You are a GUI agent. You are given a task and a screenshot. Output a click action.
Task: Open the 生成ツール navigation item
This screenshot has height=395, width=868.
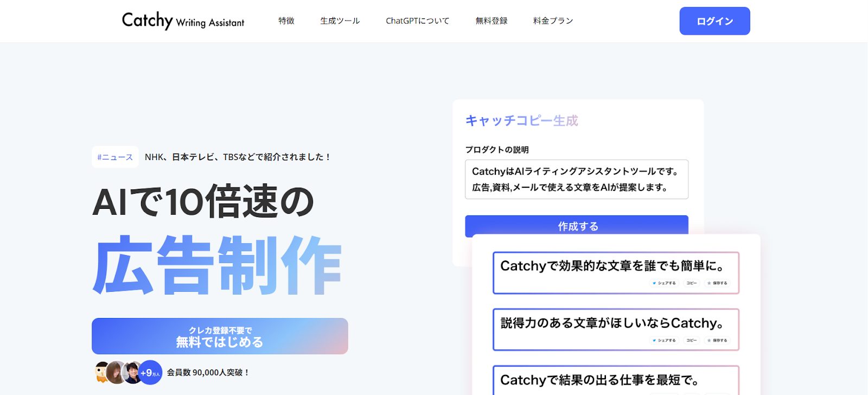click(340, 21)
